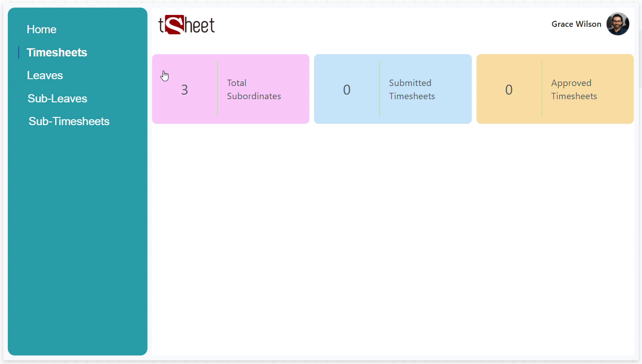Image resolution: width=642 pixels, height=364 pixels.
Task: Go to Home in the sidebar
Action: [41, 30]
